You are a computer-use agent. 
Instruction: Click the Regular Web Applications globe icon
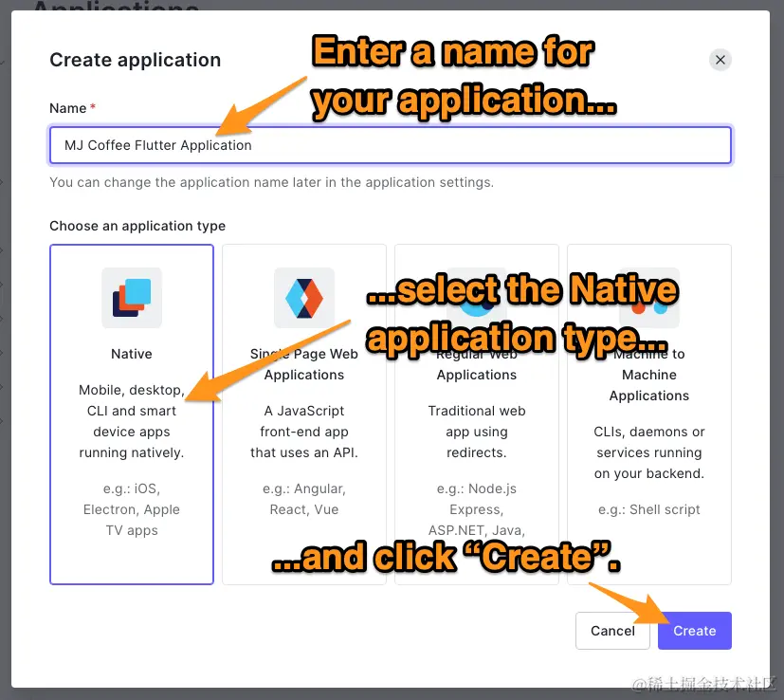click(x=476, y=296)
